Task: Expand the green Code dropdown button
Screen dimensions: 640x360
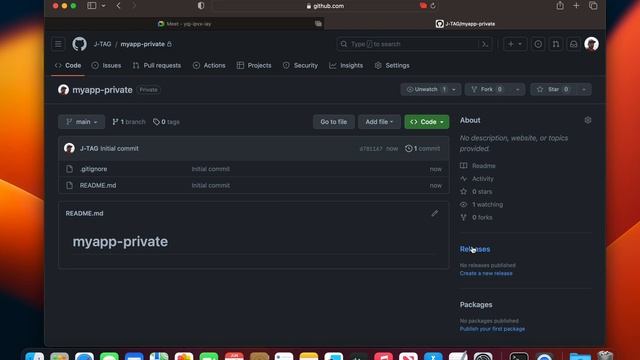Action: 427,122
